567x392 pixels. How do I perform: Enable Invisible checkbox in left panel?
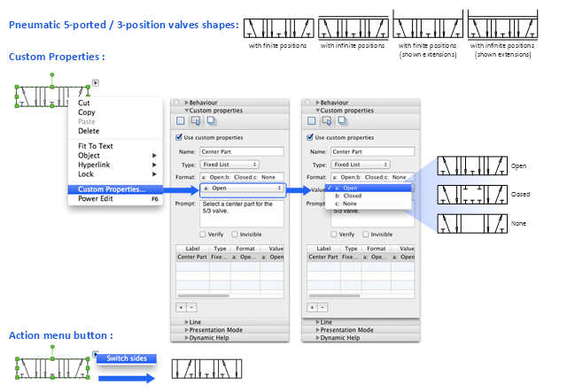[x=235, y=234]
